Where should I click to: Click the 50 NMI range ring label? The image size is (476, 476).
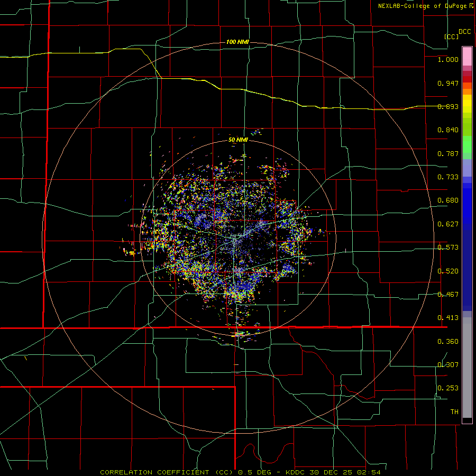click(238, 140)
